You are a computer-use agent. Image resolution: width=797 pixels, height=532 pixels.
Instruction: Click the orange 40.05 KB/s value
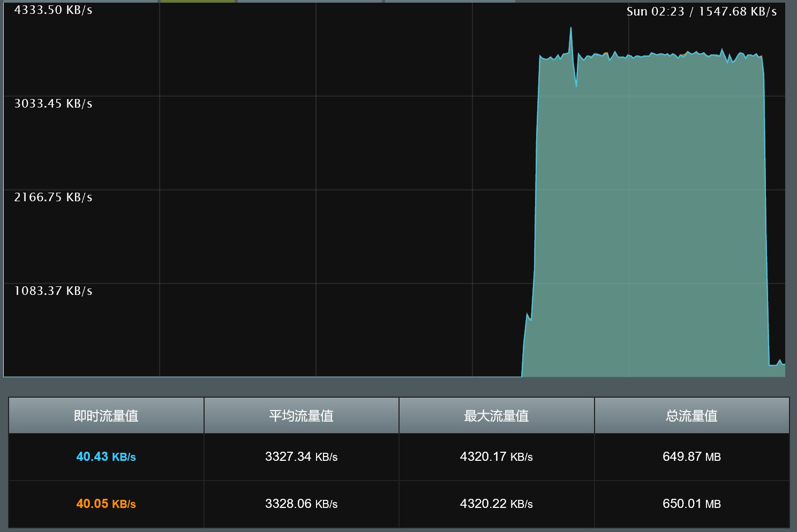106,504
